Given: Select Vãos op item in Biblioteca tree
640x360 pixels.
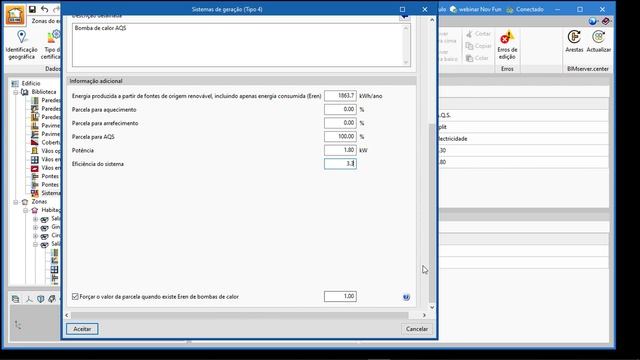Looking at the screenshot, I should [x=51, y=151].
